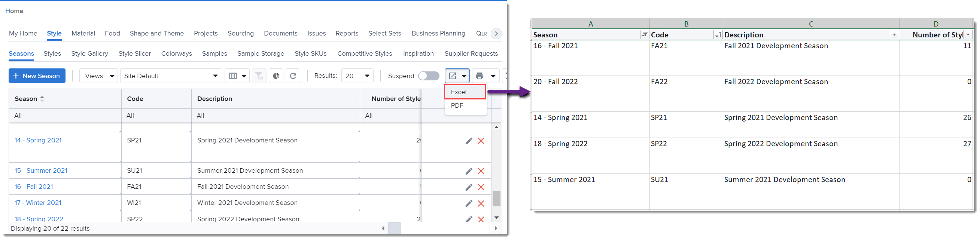Image resolution: width=980 pixels, height=240 pixels.
Task: Toggle the Suspend switch
Action: click(429, 76)
